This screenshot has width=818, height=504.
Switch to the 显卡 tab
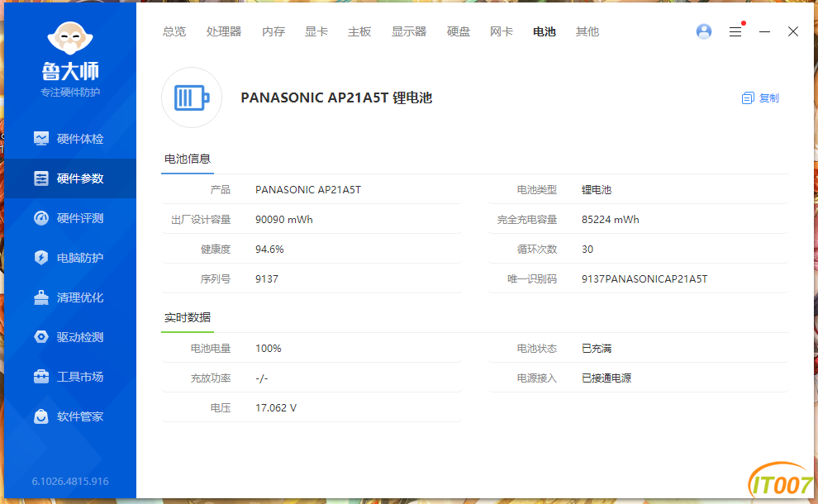coord(316,32)
